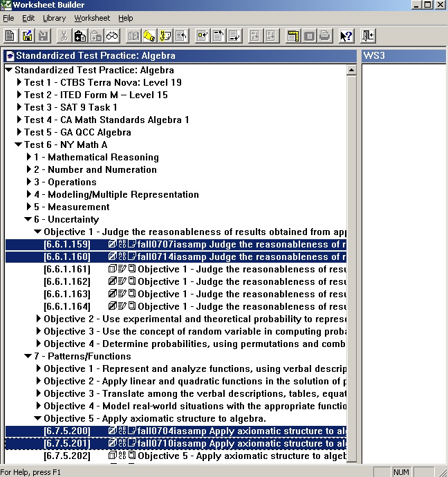Click the grayed preview page icon
448x477 pixels.
[x=309, y=36]
